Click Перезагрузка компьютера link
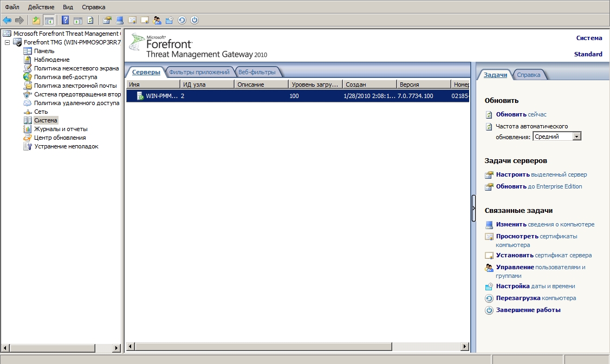Screen dimensions: 610x364 pyautogui.click(x=536, y=298)
